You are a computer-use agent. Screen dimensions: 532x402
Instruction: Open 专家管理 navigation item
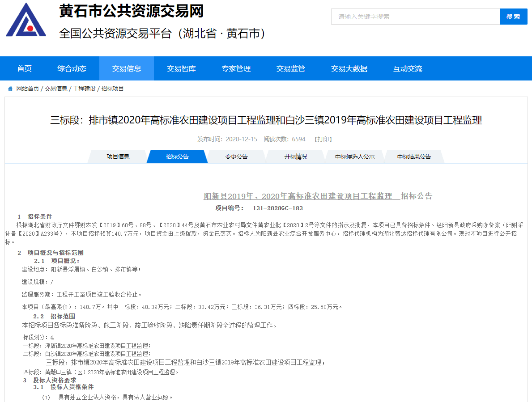click(x=236, y=68)
